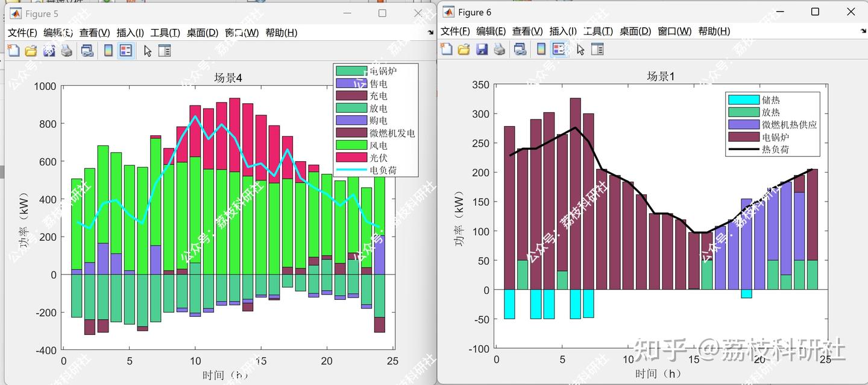868x385 pixels.
Task: Click 时间（h）x-axis label in Figure 6
Action: click(659, 374)
